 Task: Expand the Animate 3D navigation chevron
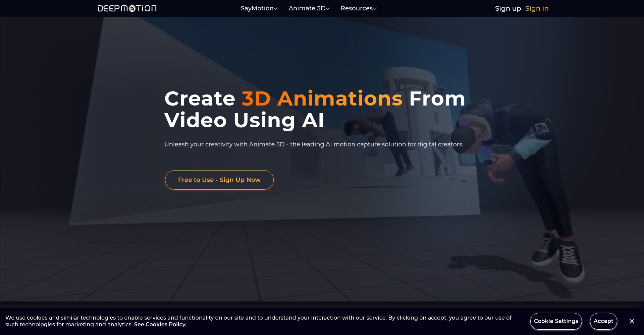click(x=328, y=9)
